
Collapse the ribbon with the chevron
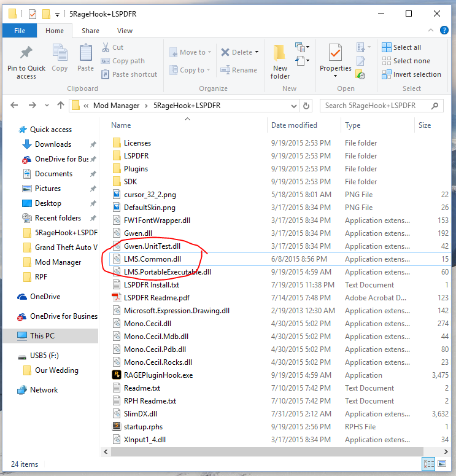tap(430, 30)
